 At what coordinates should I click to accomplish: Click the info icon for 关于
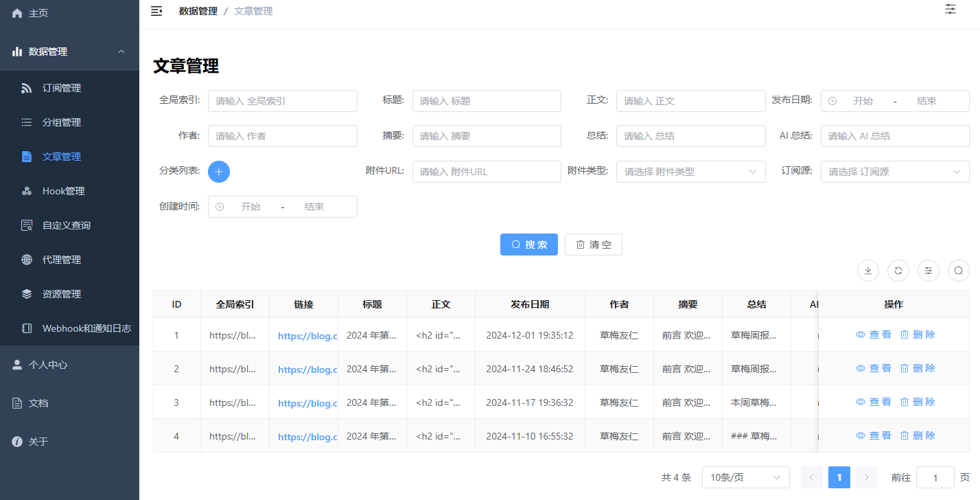pos(17,442)
